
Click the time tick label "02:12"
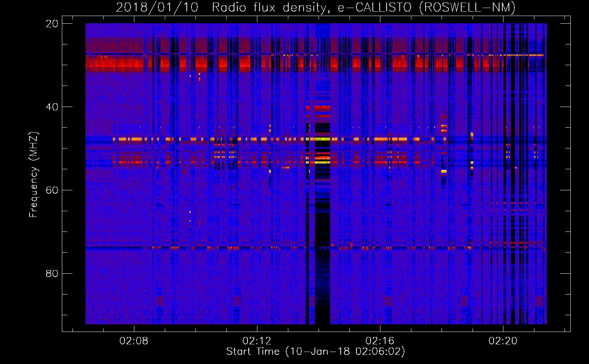click(x=257, y=341)
